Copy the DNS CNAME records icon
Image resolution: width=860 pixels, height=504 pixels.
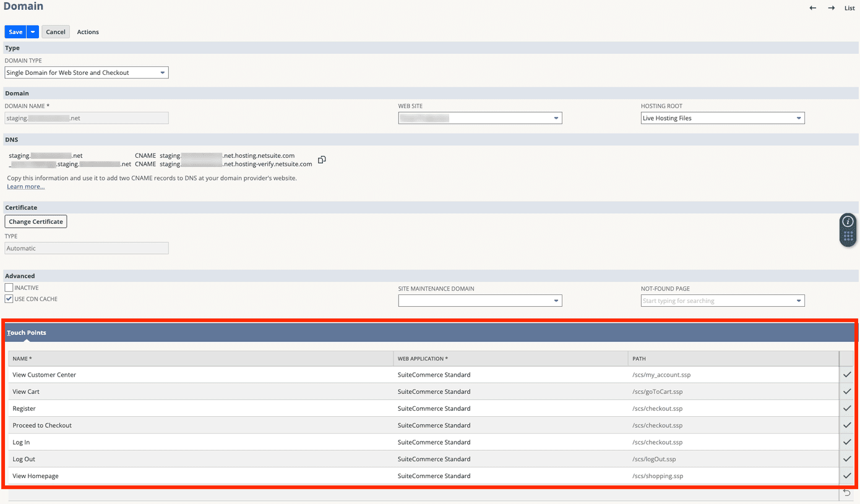[322, 160]
